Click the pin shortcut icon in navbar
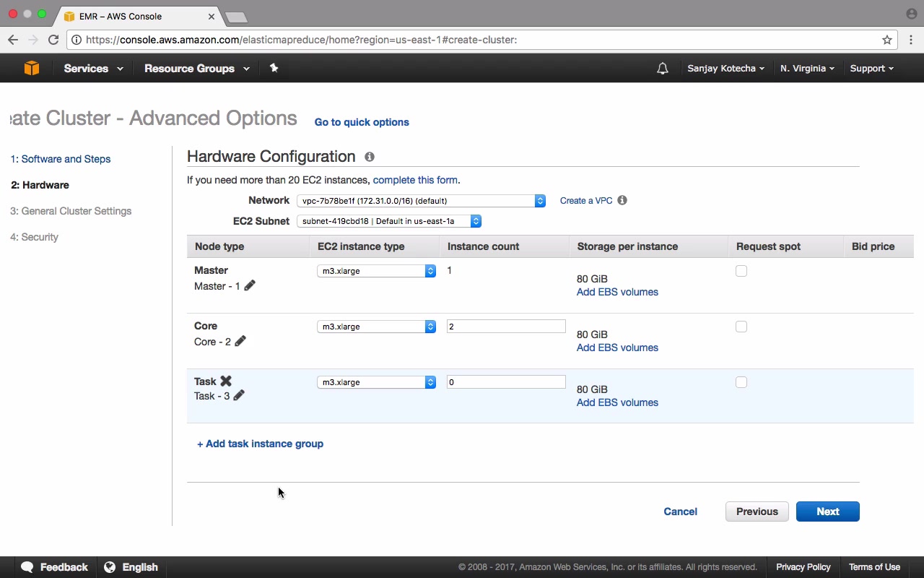Screen dimensions: 924x578 pyautogui.click(x=274, y=68)
